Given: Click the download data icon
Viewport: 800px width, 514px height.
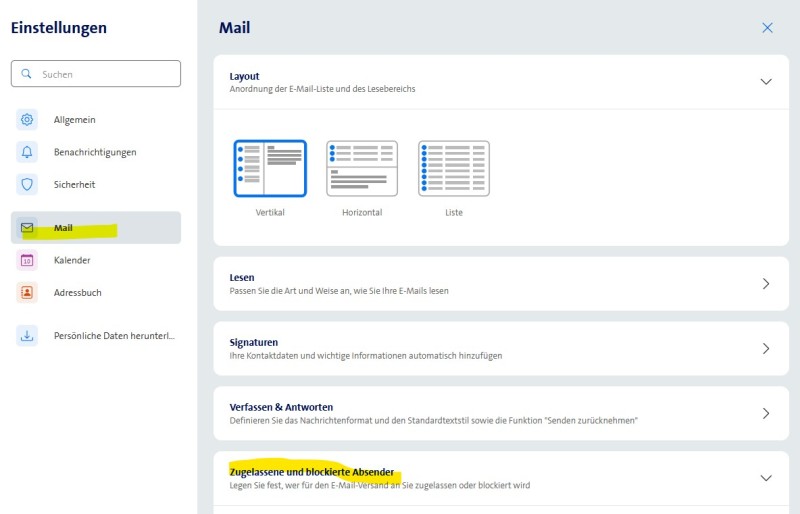Looking at the screenshot, I should [x=27, y=336].
